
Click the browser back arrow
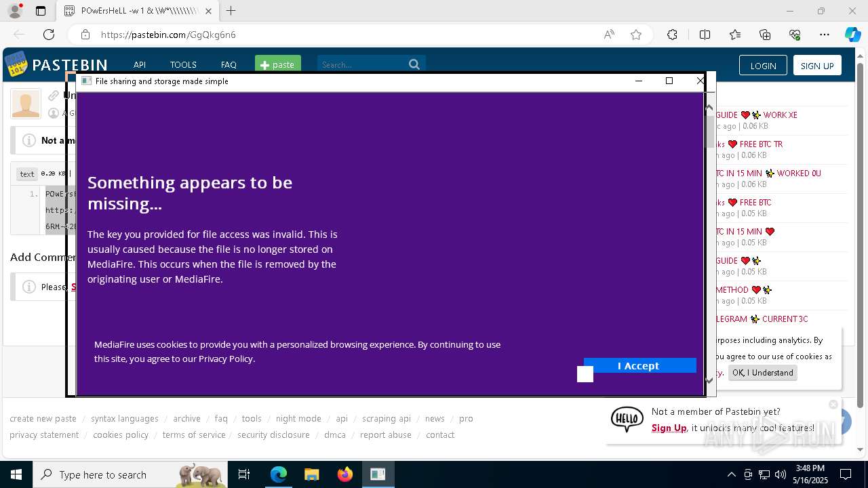click(x=19, y=35)
